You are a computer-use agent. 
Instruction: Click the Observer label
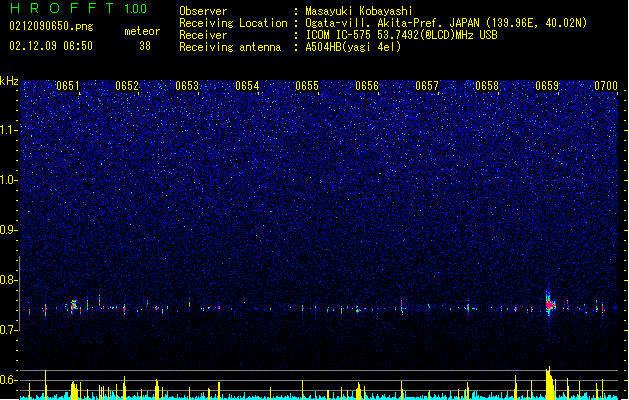coord(203,11)
